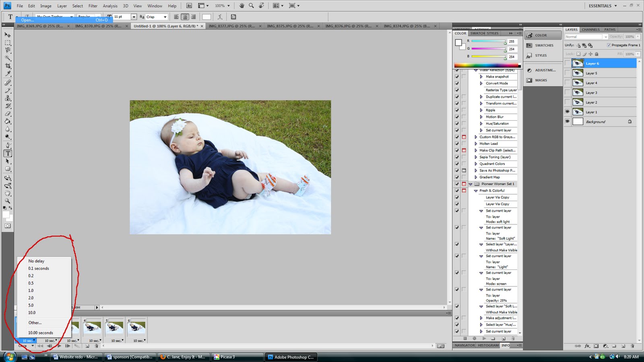Select the Hand tool
The height and width of the screenshot is (362, 644).
pos(8,193)
